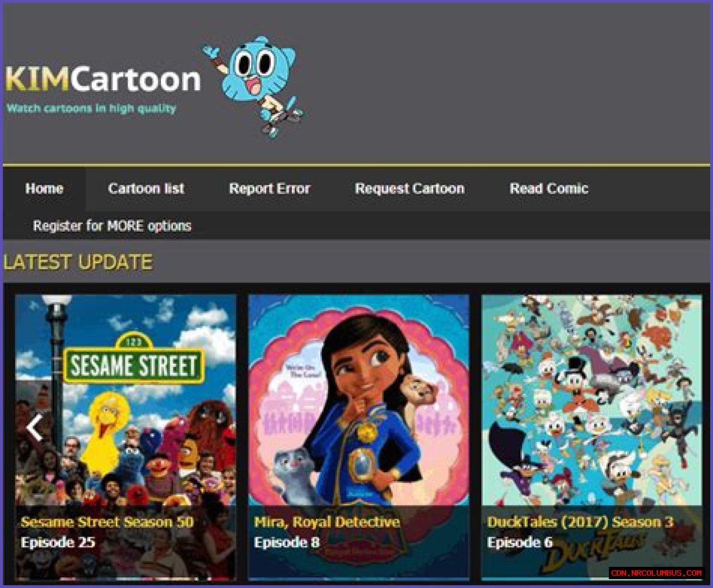
Task: Click Register for MORE options
Action: 112,226
